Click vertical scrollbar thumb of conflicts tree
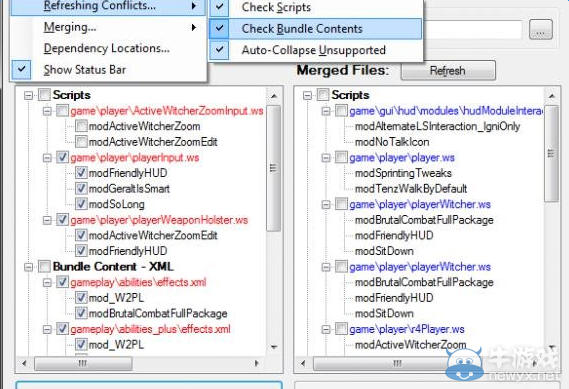 click(x=273, y=168)
